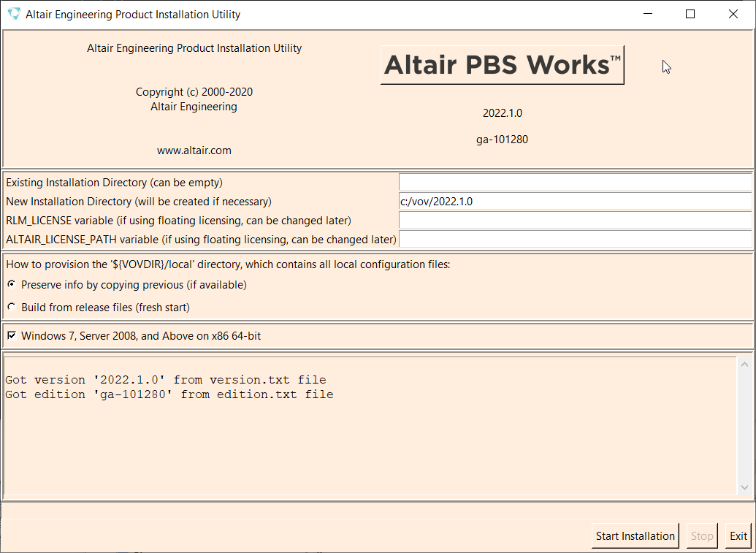Toggle the Windows 7, Server 2008 x86 64-bit checkbox
The width and height of the screenshot is (756, 553).
coord(11,336)
